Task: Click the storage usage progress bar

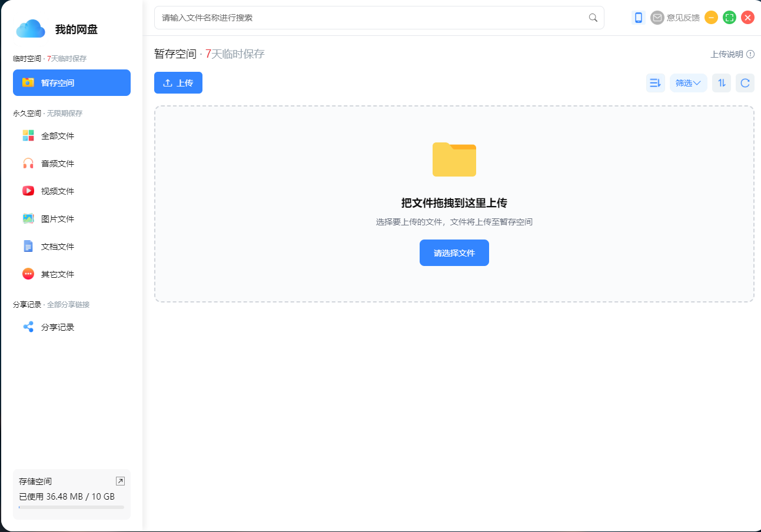Action: 72,507
